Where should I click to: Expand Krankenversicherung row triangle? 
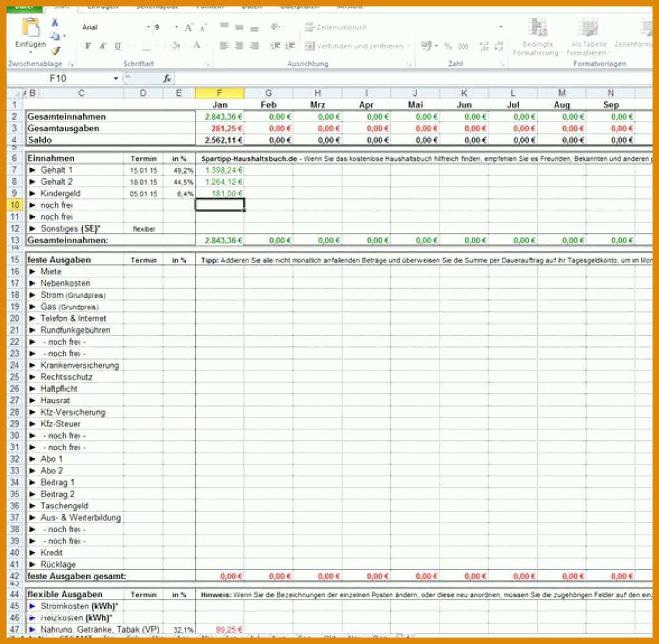[x=32, y=365]
